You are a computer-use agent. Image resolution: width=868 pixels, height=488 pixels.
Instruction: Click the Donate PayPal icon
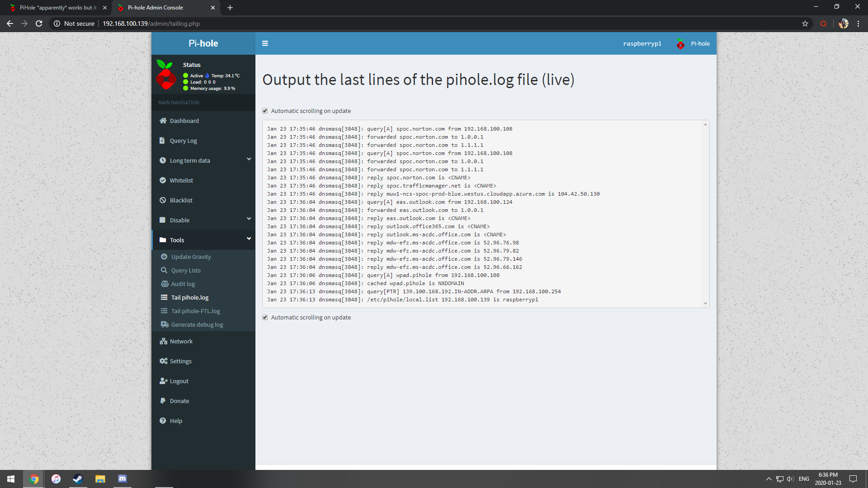162,401
